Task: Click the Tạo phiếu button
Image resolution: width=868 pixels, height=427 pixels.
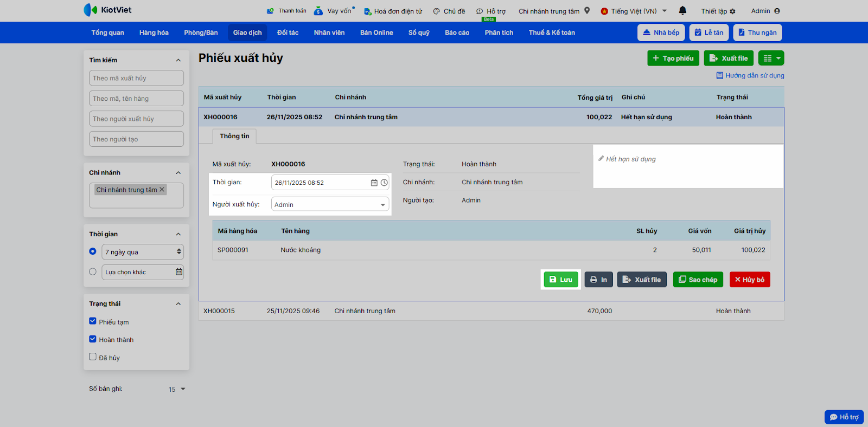Action: (673, 58)
